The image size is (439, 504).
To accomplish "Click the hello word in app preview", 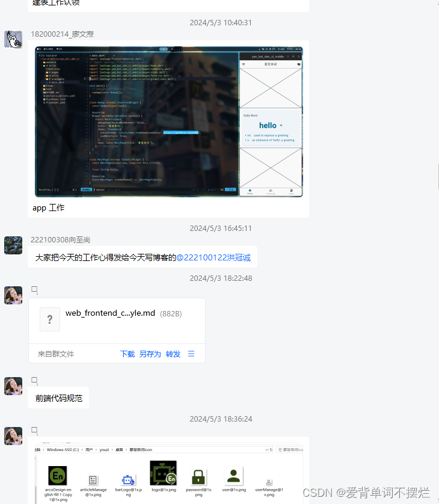I will click(x=268, y=125).
